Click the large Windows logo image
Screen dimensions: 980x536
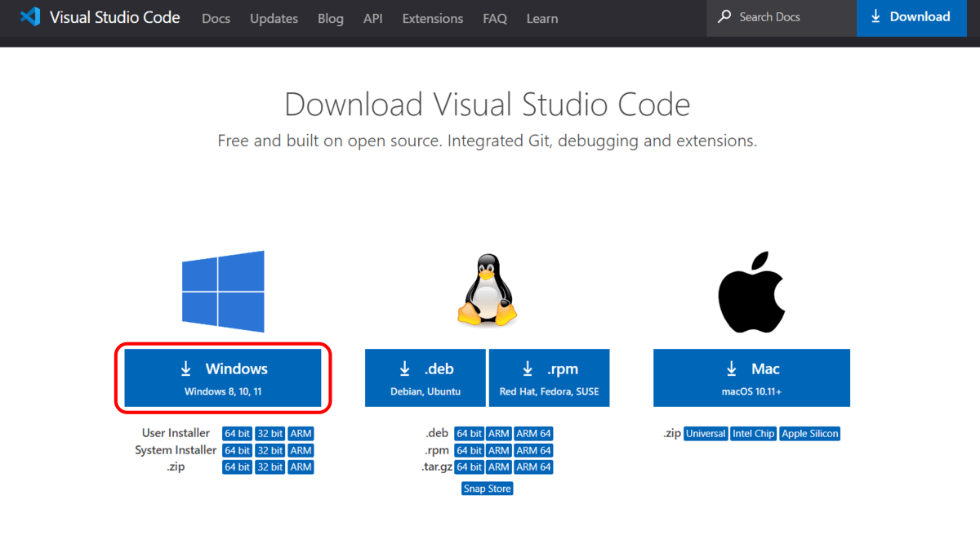(x=224, y=291)
